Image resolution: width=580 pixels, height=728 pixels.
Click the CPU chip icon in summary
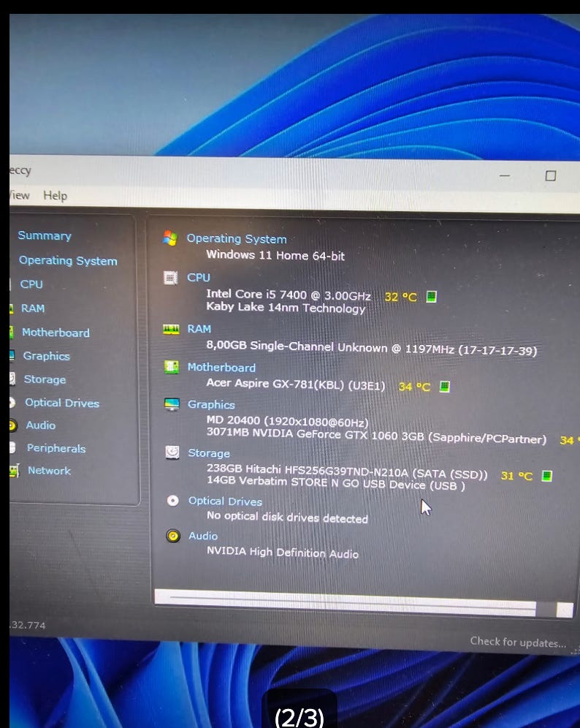pos(171,278)
